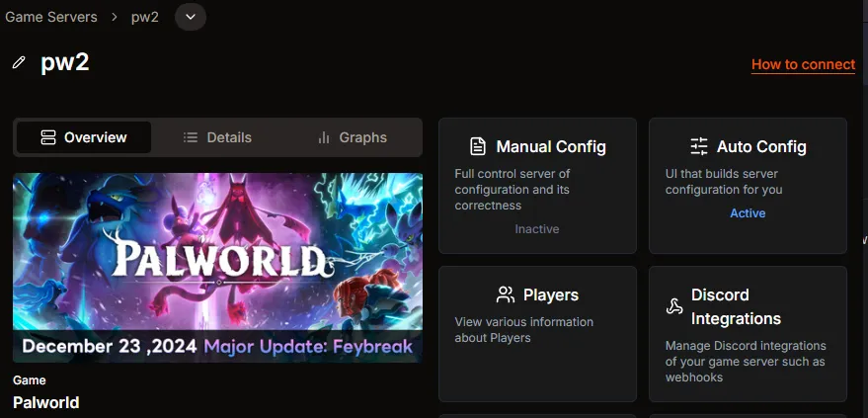Open the Discord Integrations card

[748, 334]
